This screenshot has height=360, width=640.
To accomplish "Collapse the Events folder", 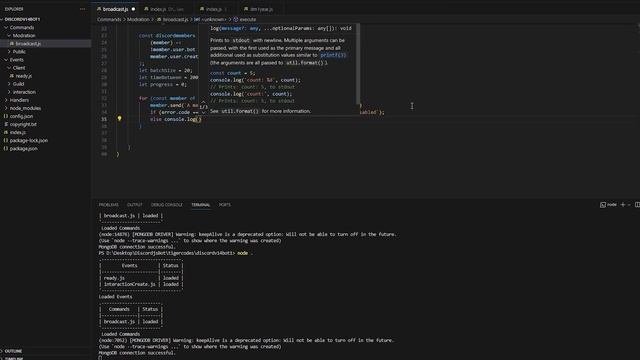I will point(6,60).
